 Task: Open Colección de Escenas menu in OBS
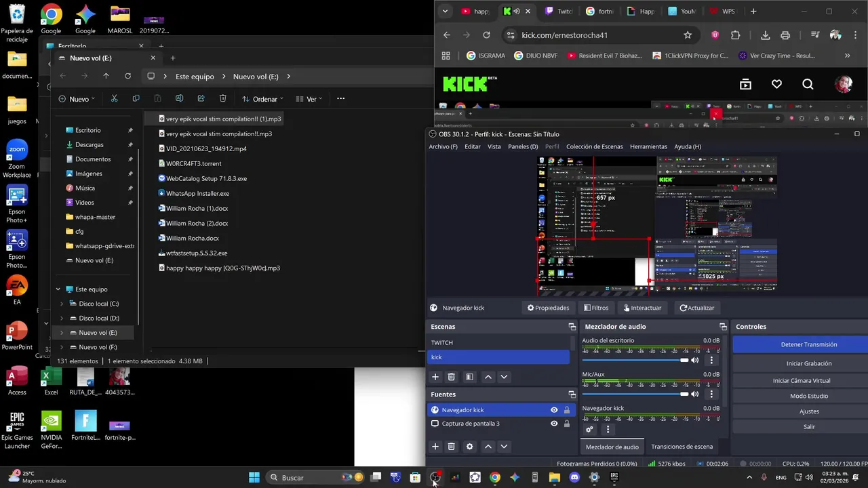click(x=594, y=146)
